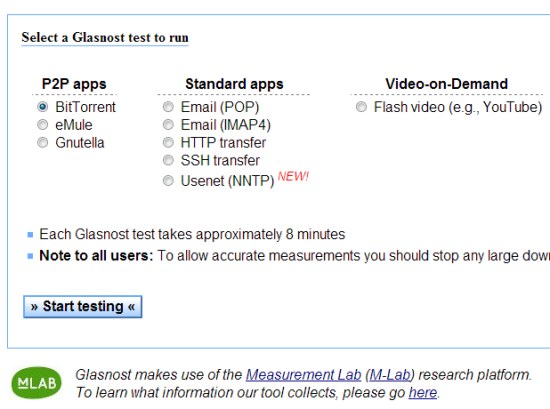Pick Usenet (NNTP) test option
This screenshot has width=550, height=409.
[168, 181]
